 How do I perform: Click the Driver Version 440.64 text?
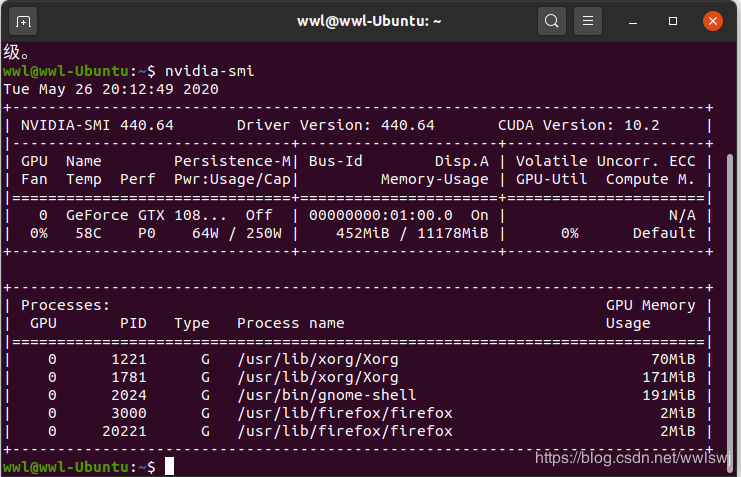point(336,125)
